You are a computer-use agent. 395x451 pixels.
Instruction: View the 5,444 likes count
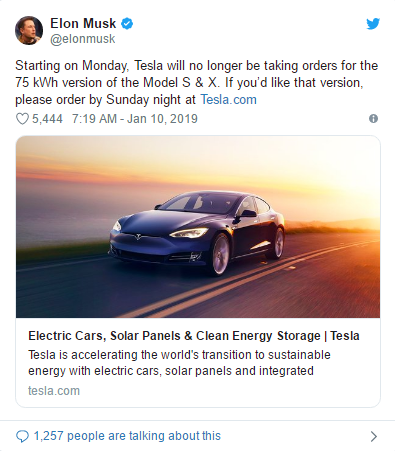(x=47, y=119)
